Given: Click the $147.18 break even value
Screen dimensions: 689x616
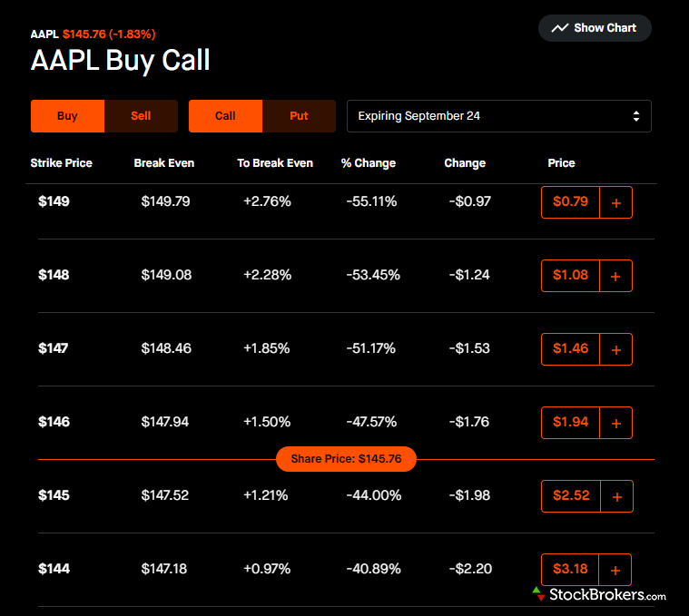Looking at the screenshot, I should [x=164, y=569].
